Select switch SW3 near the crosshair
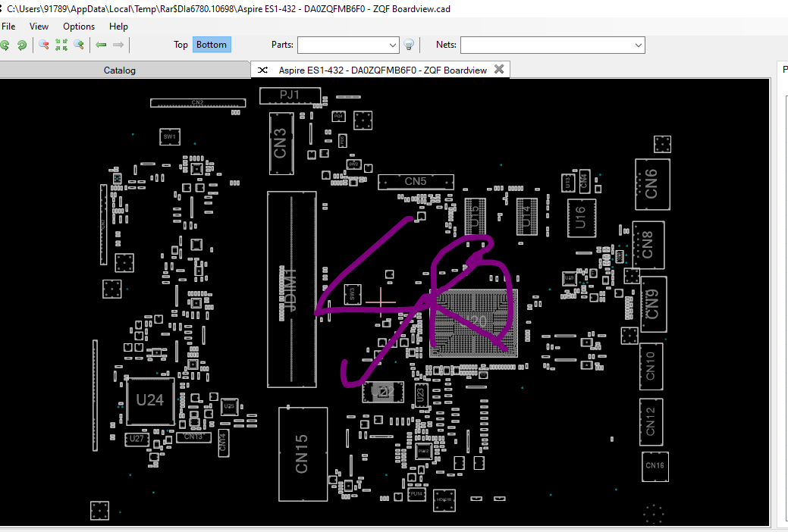Image resolution: width=788 pixels, height=532 pixels. (353, 294)
